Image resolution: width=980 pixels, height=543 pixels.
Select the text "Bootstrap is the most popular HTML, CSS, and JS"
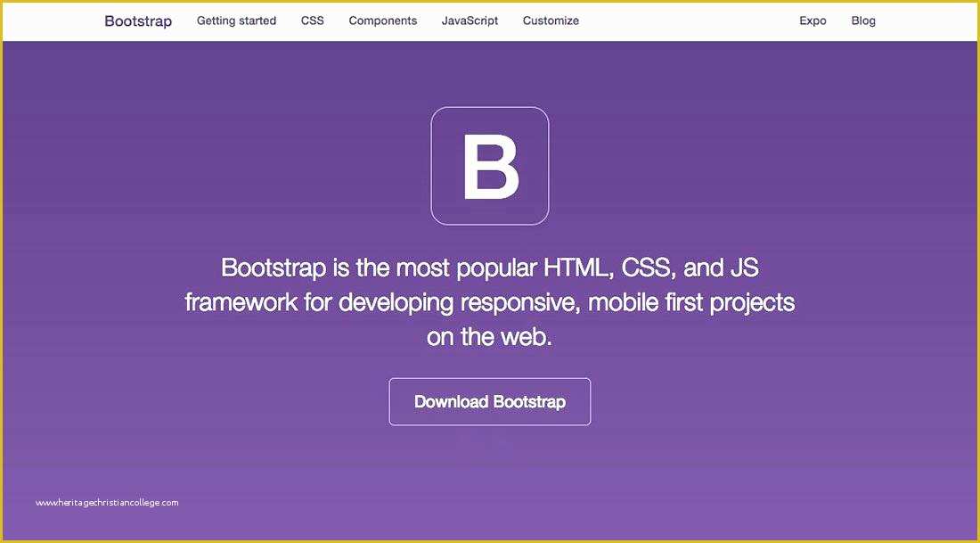tap(490, 267)
